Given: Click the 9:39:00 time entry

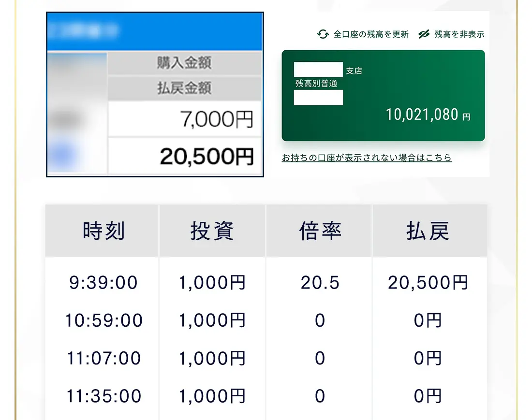Looking at the screenshot, I should pos(103,283).
